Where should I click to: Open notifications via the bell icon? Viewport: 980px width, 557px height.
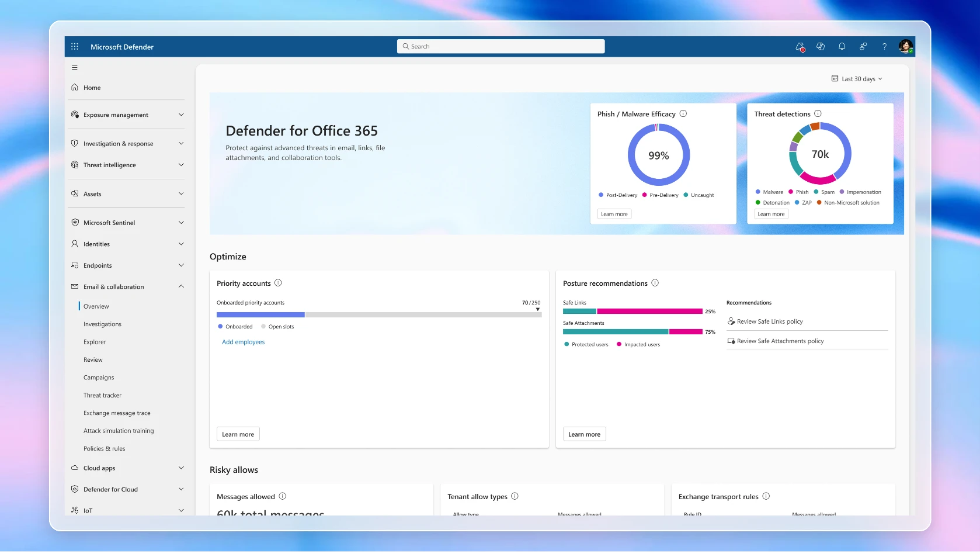pos(842,46)
